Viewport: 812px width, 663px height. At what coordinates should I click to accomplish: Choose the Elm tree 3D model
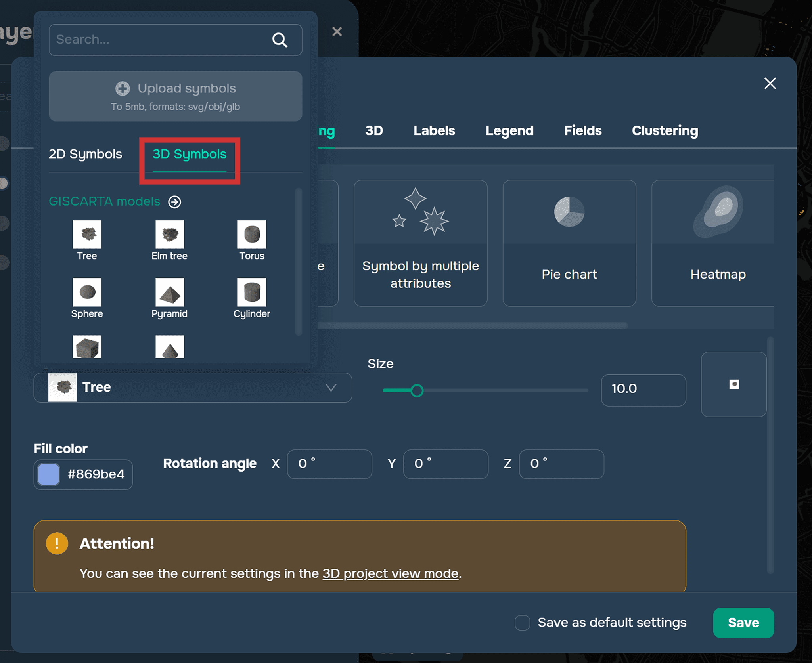click(169, 235)
